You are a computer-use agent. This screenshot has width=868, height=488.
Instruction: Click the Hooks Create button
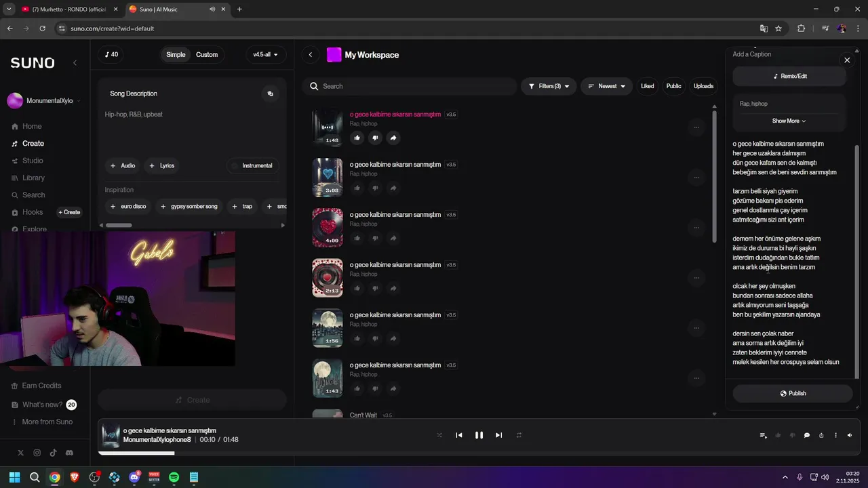coord(69,212)
